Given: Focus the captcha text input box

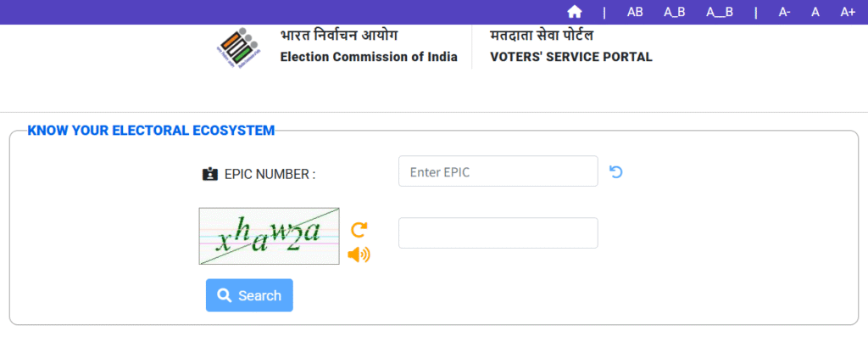Looking at the screenshot, I should pos(498,233).
